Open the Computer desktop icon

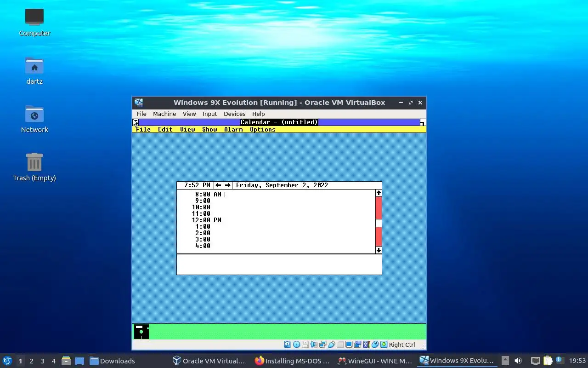(34, 23)
